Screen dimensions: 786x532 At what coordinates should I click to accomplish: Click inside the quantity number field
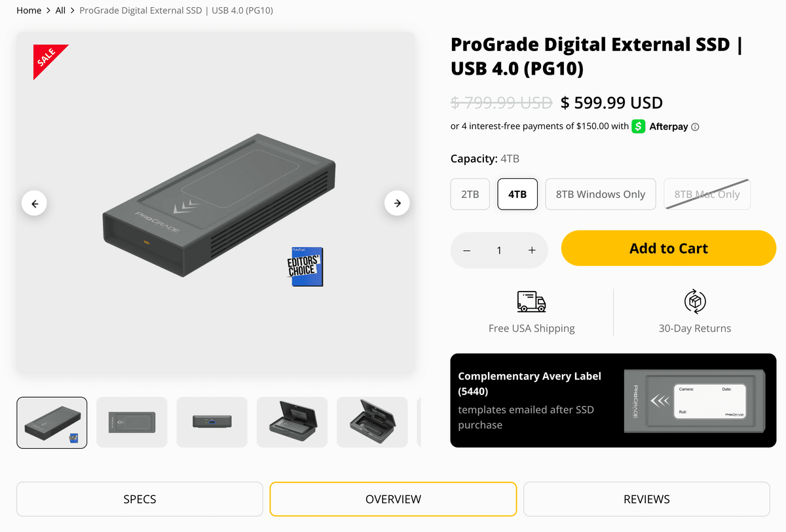[499, 250]
